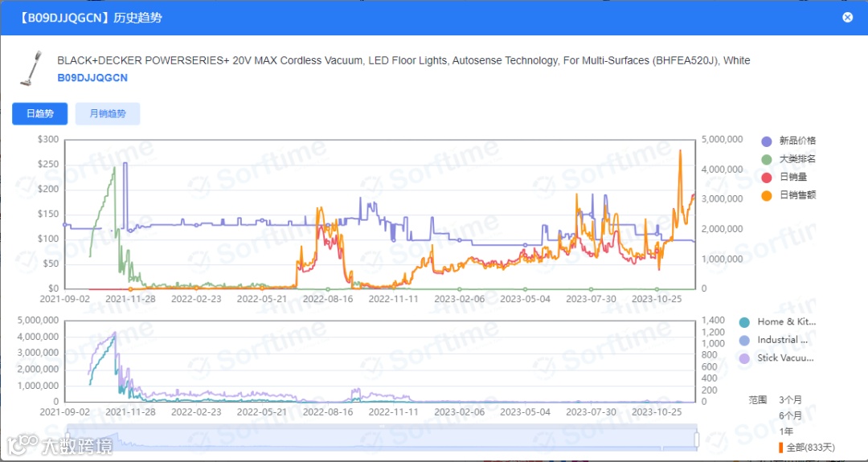Set range to 3个月

(790, 399)
